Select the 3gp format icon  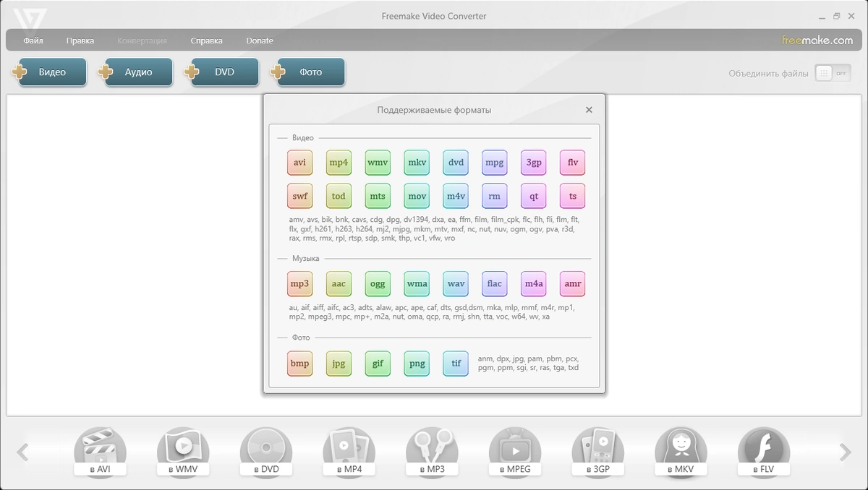(x=534, y=163)
